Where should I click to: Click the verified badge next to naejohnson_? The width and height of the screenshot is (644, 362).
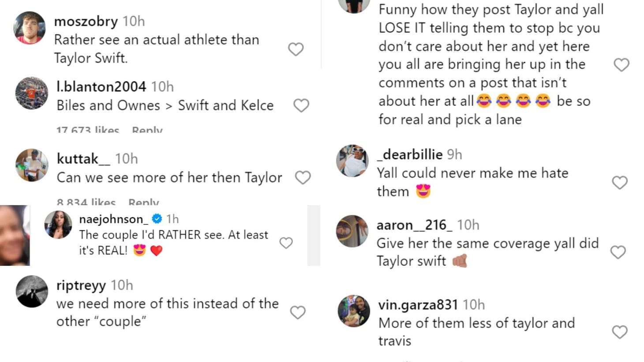point(157,218)
